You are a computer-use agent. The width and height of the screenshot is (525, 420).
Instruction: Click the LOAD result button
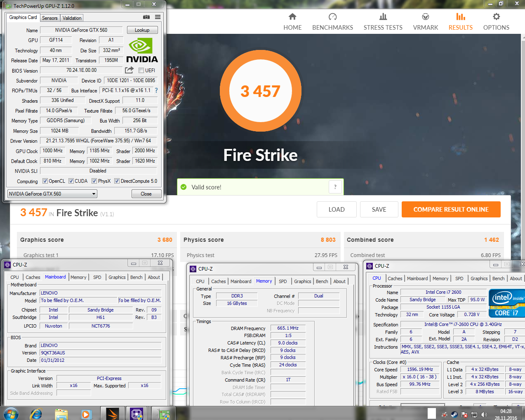point(337,209)
